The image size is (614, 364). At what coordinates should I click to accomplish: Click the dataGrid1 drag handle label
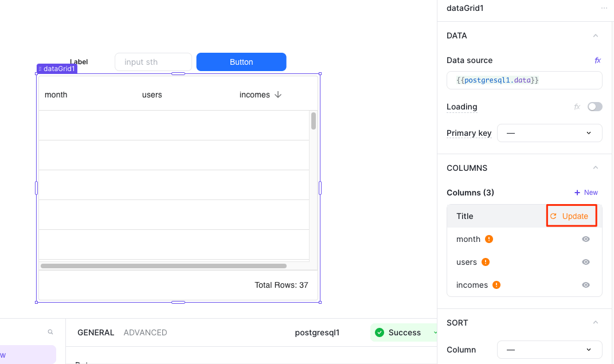[57, 68]
